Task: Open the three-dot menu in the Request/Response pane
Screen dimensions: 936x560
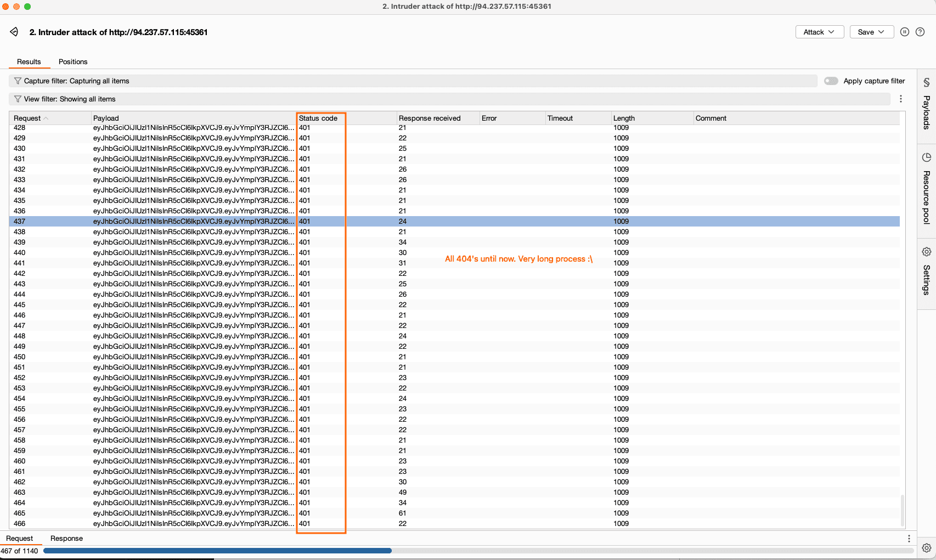Action: pyautogui.click(x=909, y=539)
